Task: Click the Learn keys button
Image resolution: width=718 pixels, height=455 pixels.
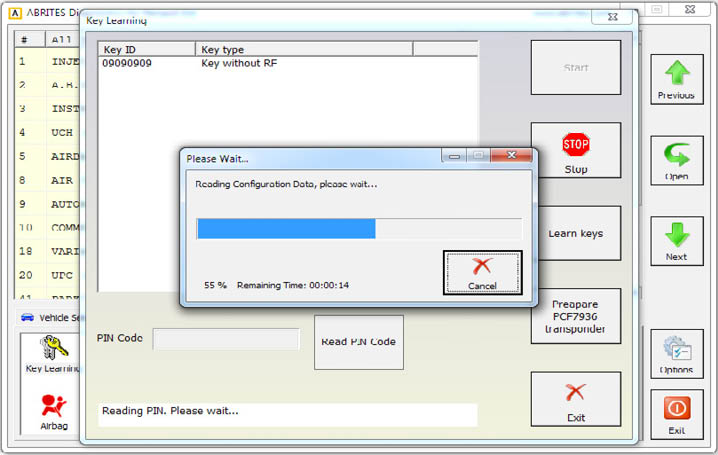Action: pos(575,233)
